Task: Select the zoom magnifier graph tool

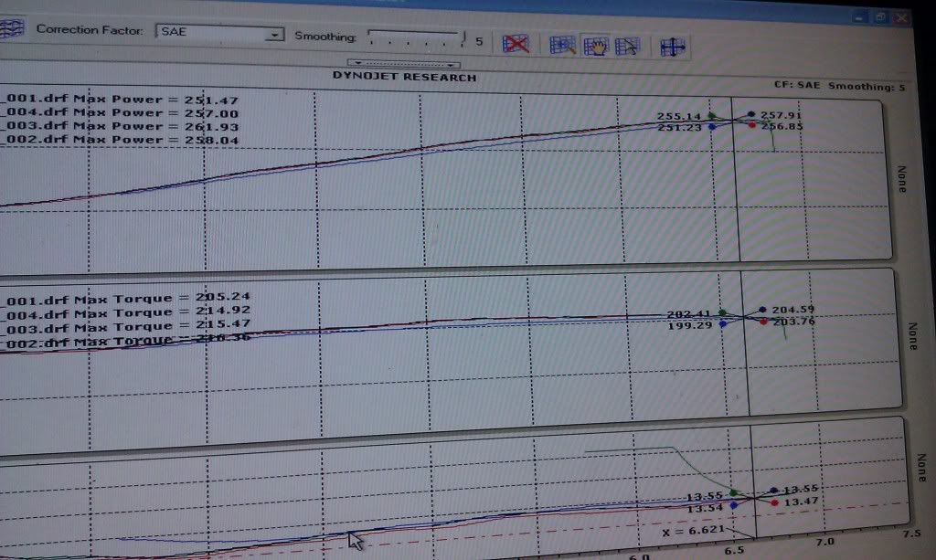Action: coord(562,46)
